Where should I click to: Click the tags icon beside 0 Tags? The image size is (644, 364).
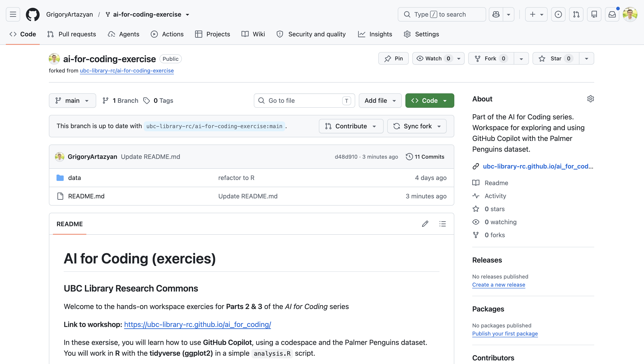pos(146,101)
